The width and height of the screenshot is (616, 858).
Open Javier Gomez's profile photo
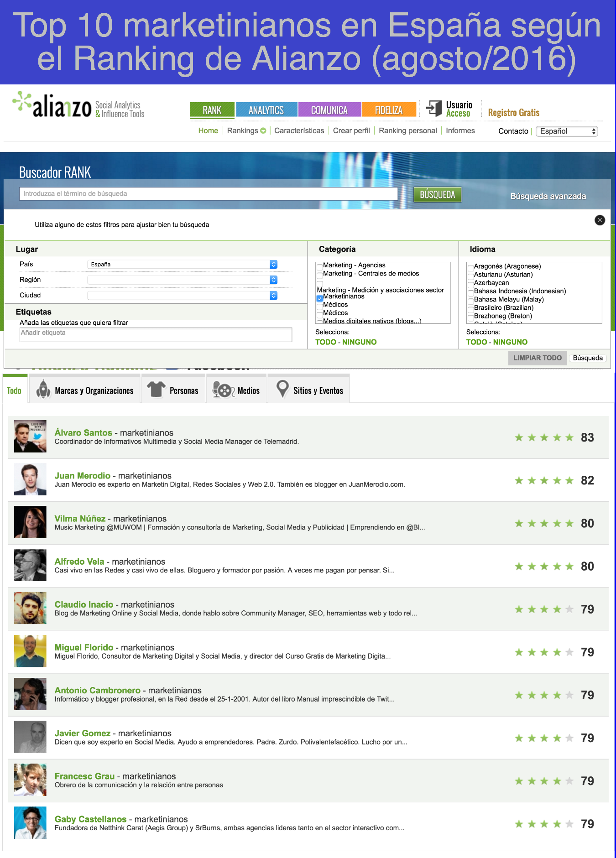(x=30, y=737)
